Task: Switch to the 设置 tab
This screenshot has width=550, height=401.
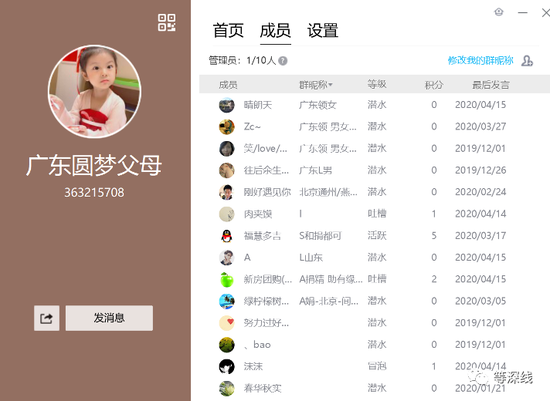Action: point(323,30)
